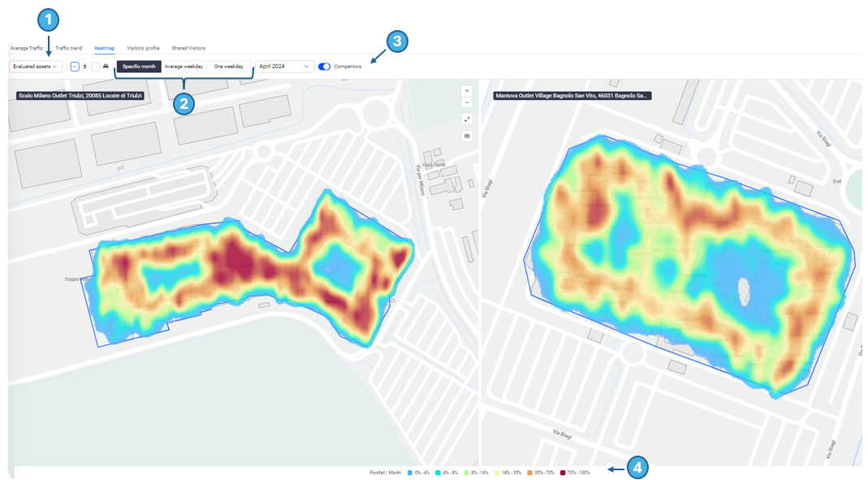Uncheck the pedestrian traffic checkbox
This screenshot has width=868, height=480.
point(75,67)
